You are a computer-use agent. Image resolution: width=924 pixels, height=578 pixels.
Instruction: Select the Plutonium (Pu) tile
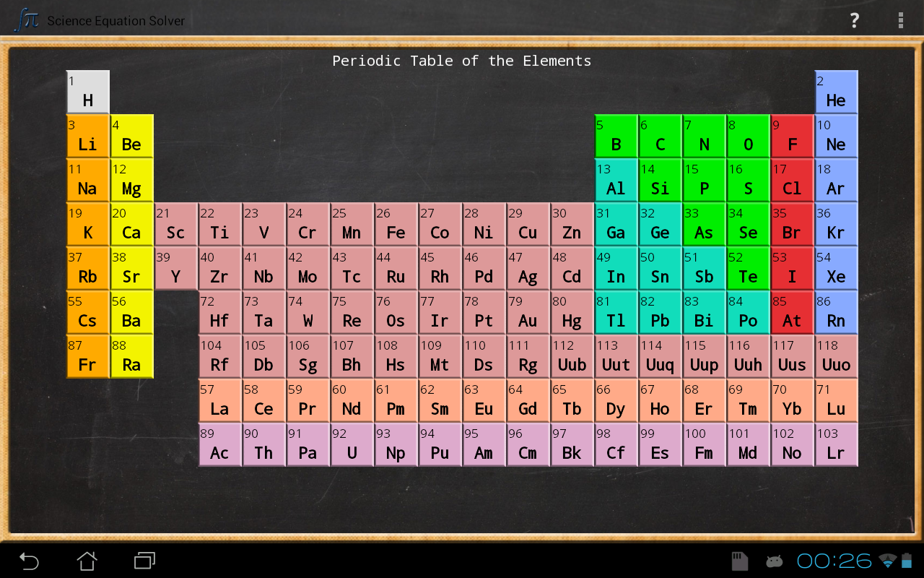click(x=440, y=444)
